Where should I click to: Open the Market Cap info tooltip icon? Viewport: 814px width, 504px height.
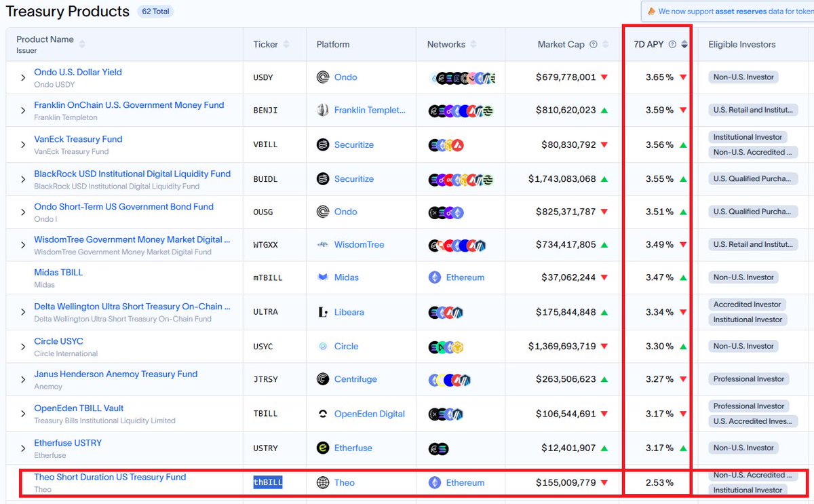coord(594,44)
